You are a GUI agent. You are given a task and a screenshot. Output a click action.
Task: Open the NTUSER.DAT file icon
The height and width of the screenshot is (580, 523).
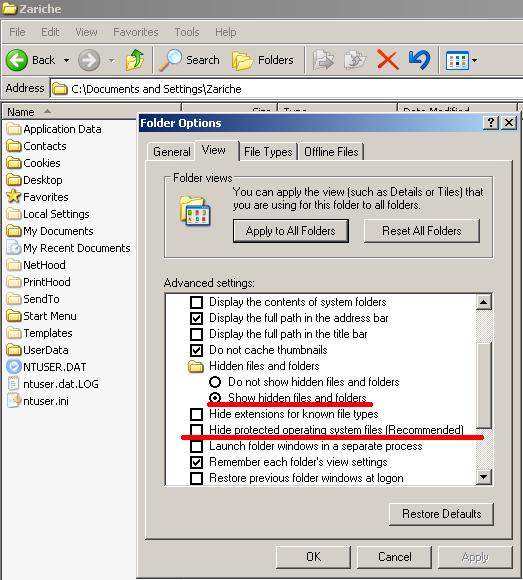point(14,367)
